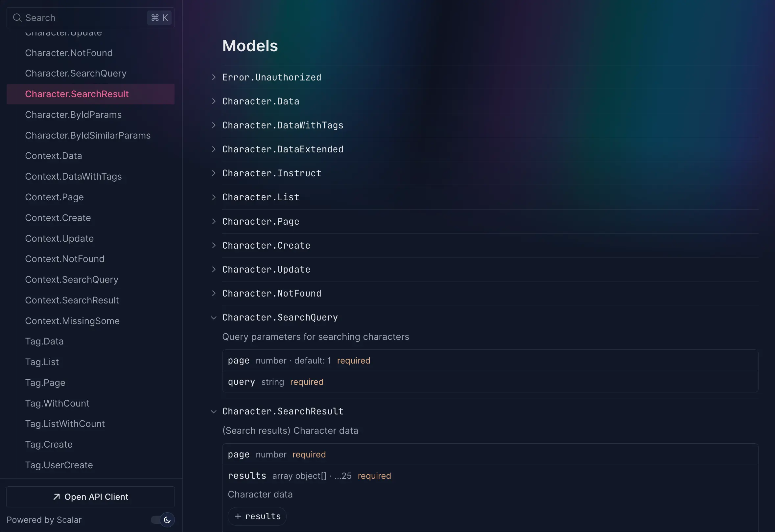This screenshot has width=775, height=532.
Task: Expand the Character.Instruct chevron
Action: point(214,173)
